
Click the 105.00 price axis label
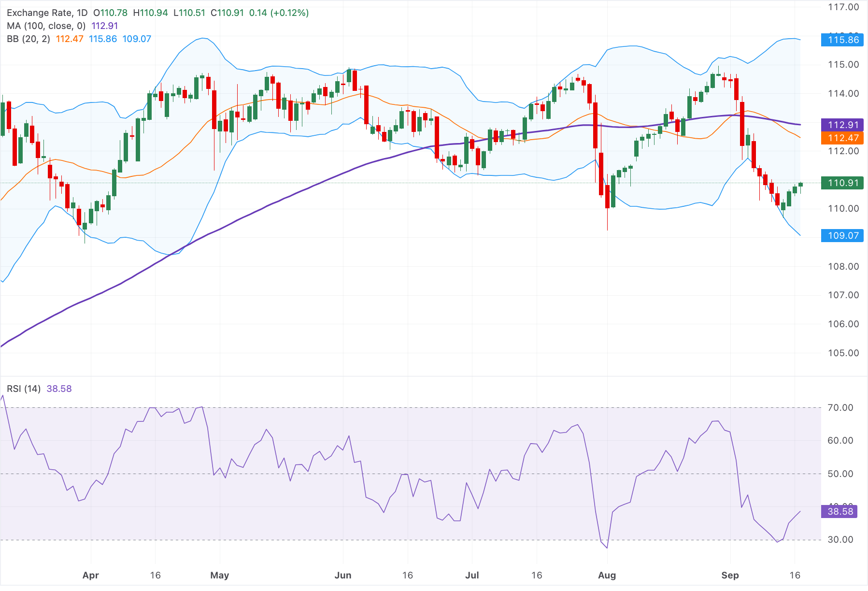coord(843,353)
